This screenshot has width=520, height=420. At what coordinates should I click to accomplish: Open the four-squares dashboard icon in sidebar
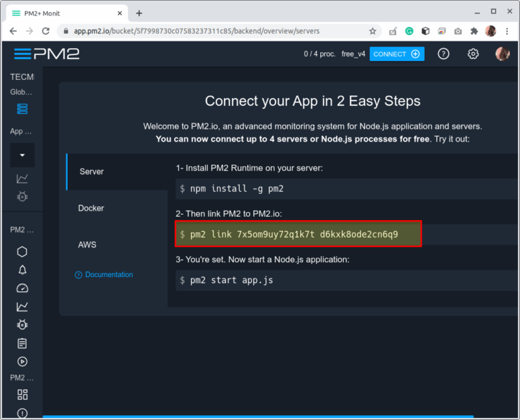pyautogui.click(x=22, y=394)
